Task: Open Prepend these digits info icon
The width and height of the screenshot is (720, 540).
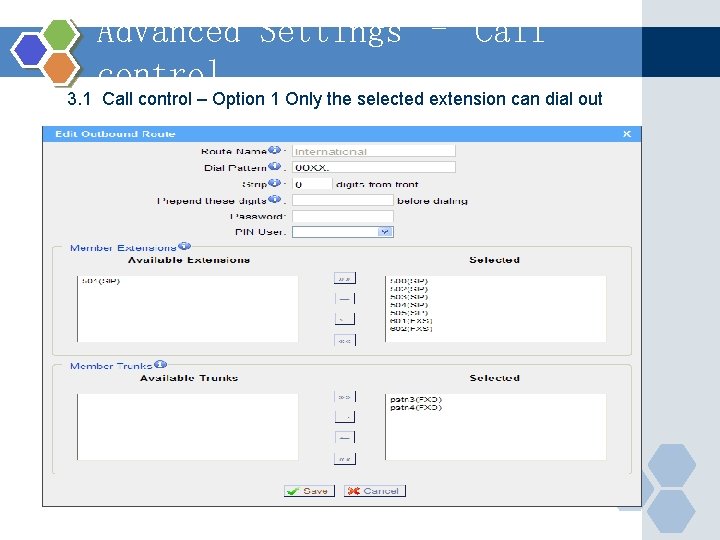Action: [274, 199]
